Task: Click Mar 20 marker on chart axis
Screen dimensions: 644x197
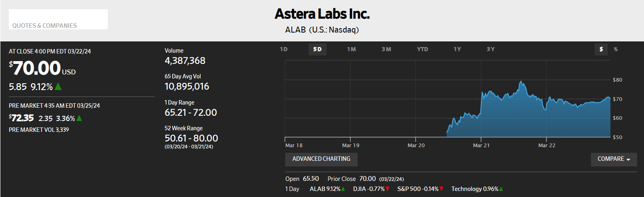Action: pyautogui.click(x=416, y=145)
